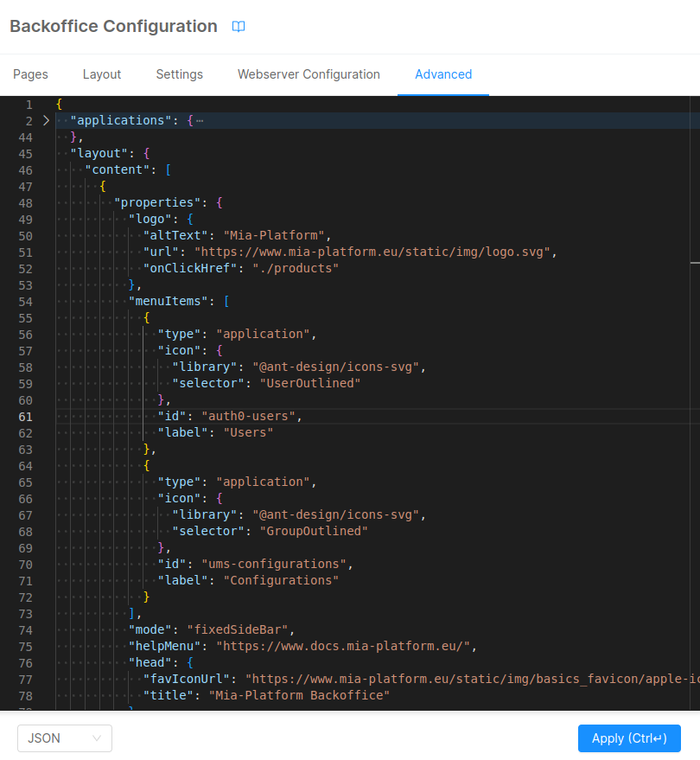
Task: Open the JSON format dropdown
Action: coord(65,738)
